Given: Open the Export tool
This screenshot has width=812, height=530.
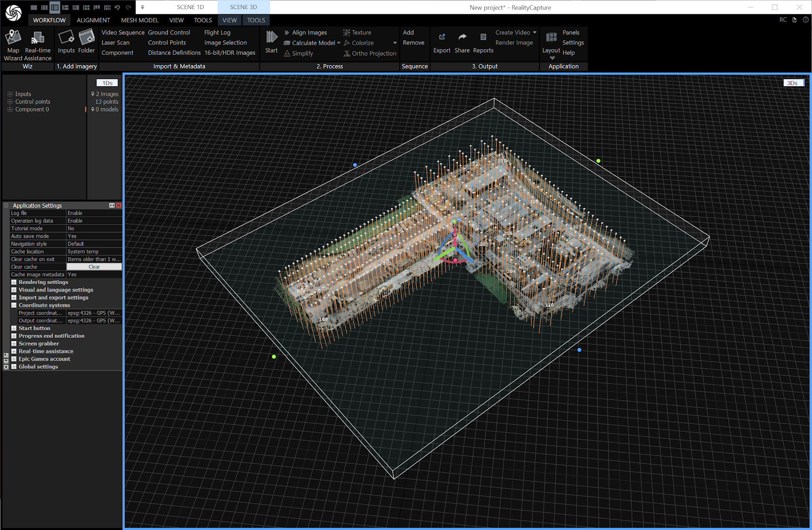Looking at the screenshot, I should point(442,43).
